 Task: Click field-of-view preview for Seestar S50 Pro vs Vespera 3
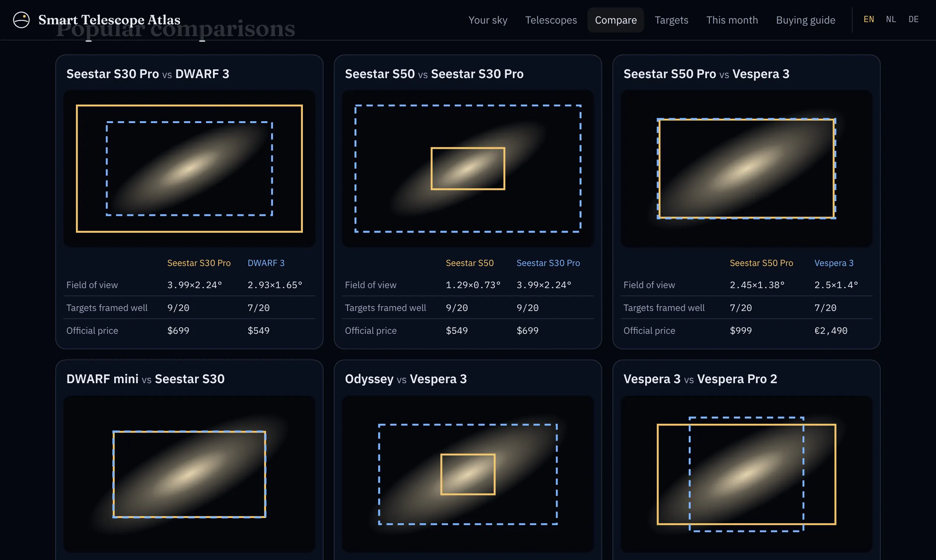747,169
